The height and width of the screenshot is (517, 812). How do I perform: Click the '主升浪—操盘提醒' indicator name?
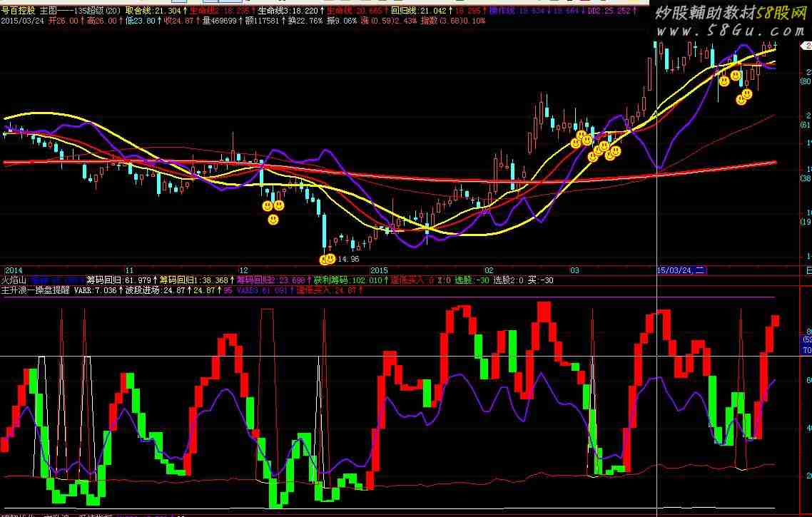(35, 290)
